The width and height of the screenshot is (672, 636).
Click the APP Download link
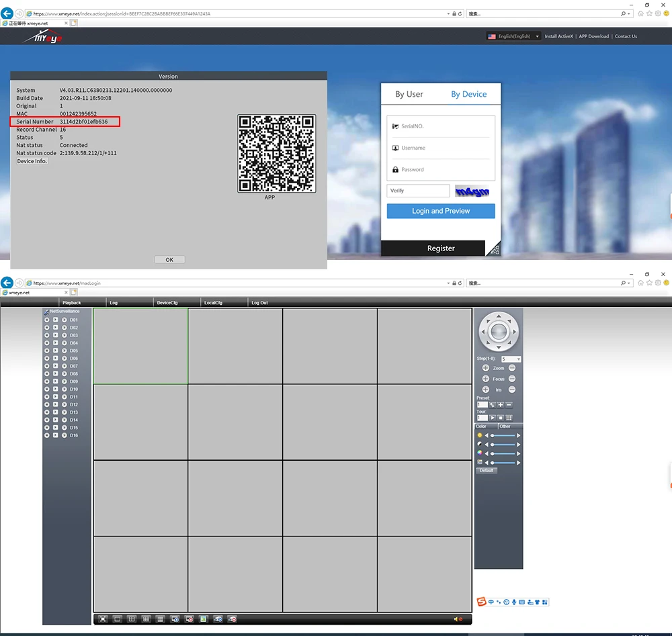point(593,36)
